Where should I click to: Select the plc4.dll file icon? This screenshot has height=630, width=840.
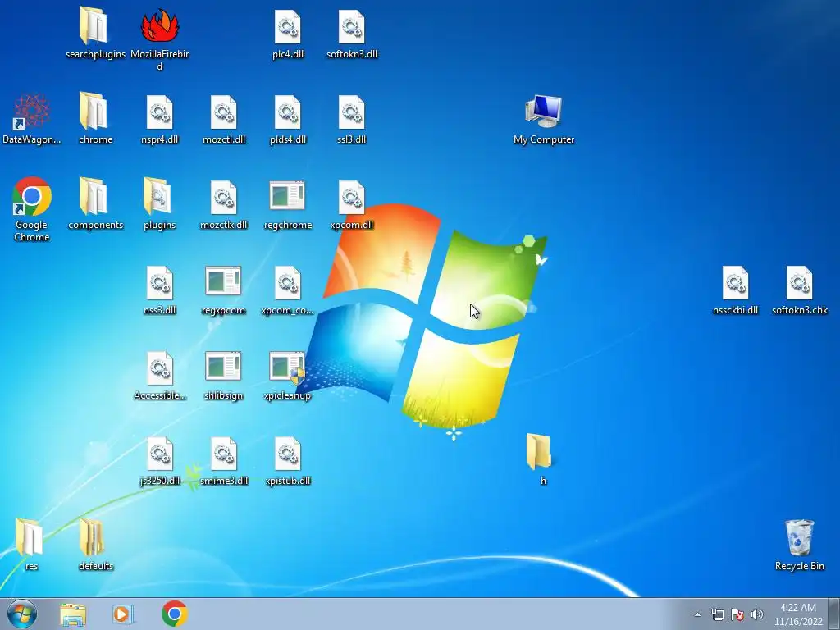(x=288, y=27)
